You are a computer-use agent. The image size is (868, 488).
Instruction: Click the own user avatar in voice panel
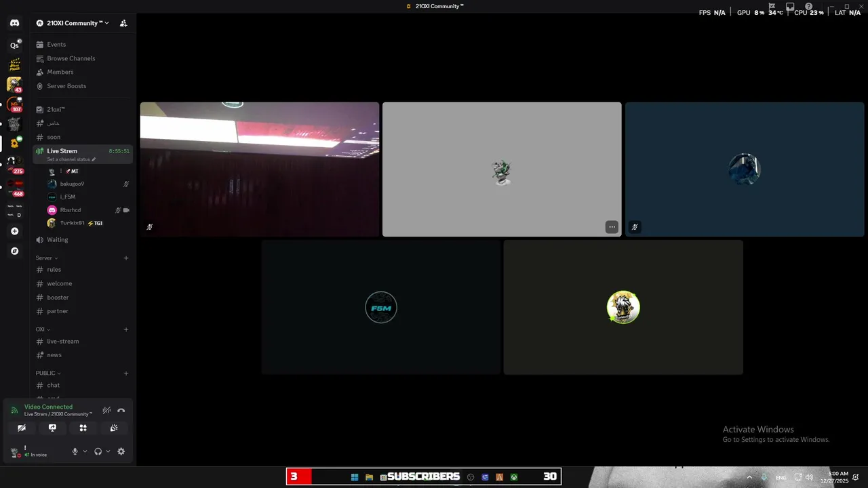click(x=14, y=451)
